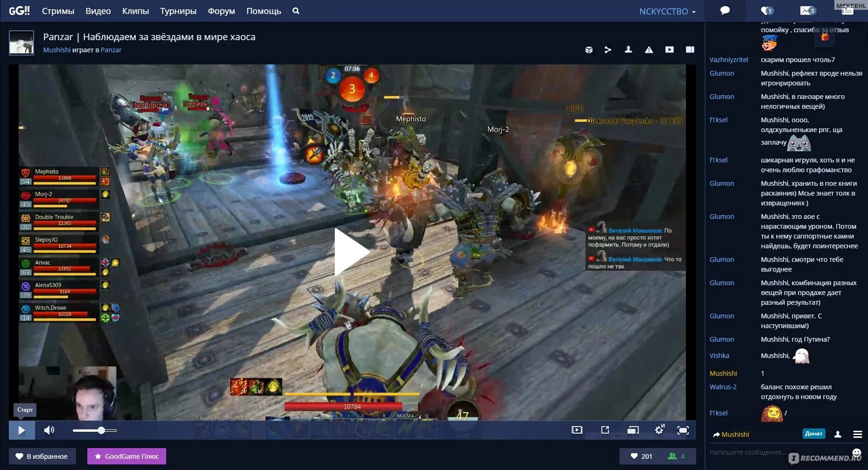The height and width of the screenshot is (470, 868).
Task: Click the Донат button in chat
Action: [x=814, y=434]
